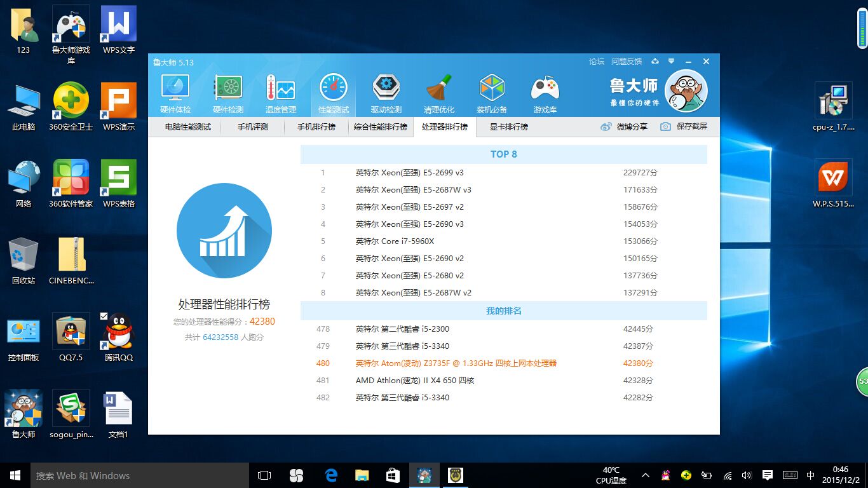Select your highlighted Atom Z3735F ranking entry
The width and height of the screenshot is (868, 488).
tap(456, 363)
